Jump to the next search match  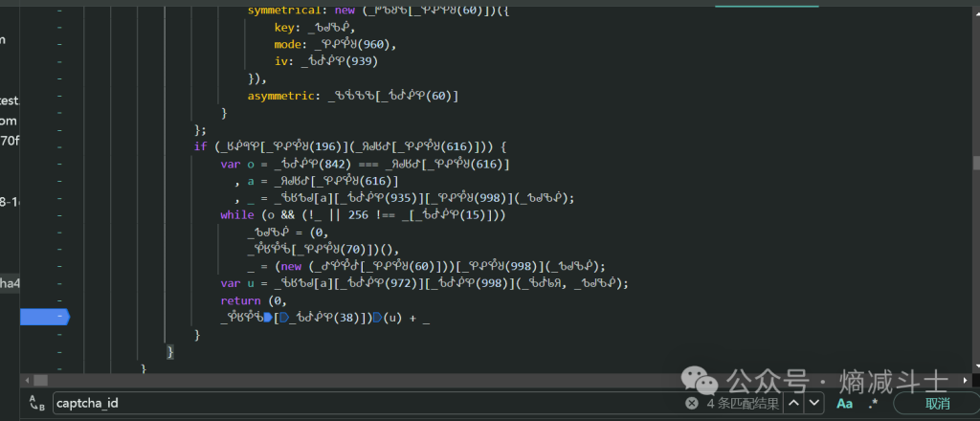[x=815, y=404]
